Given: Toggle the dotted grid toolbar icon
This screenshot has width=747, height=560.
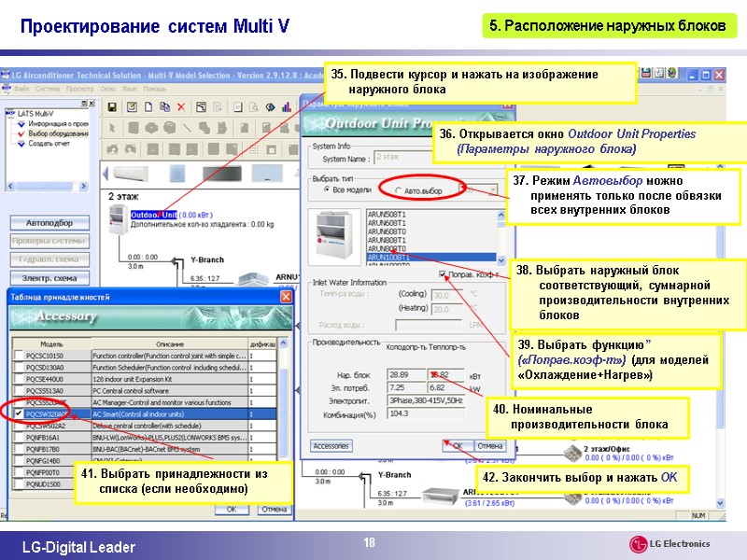Looking at the screenshot, I should click(x=254, y=149).
